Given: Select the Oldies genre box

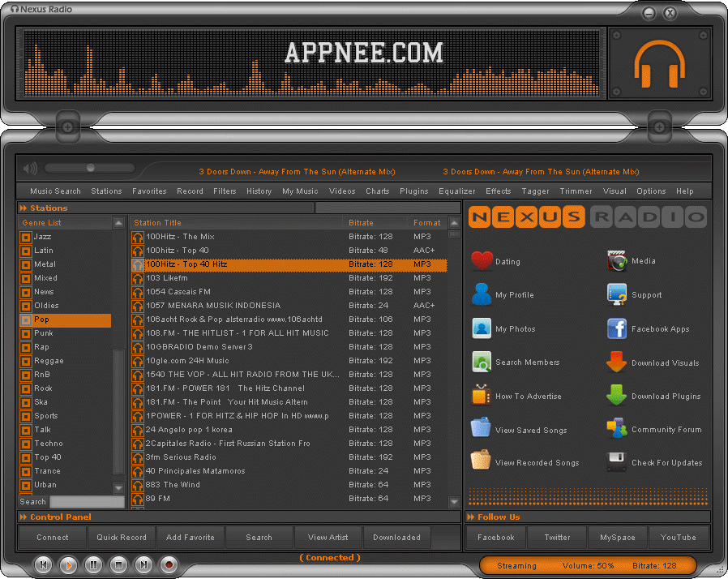Looking at the screenshot, I should (25, 307).
